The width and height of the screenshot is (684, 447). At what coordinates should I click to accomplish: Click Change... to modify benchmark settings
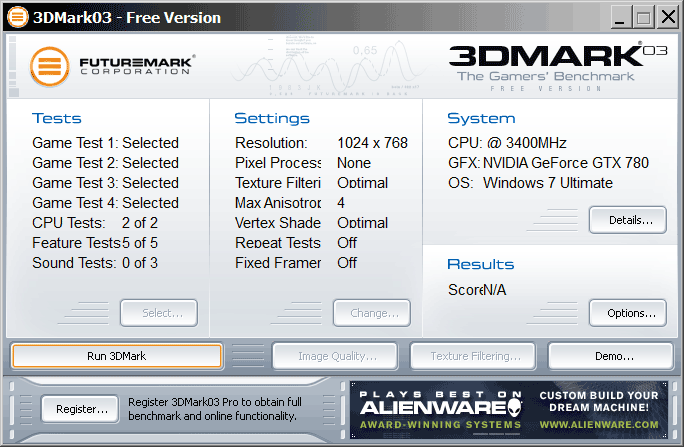[372, 313]
